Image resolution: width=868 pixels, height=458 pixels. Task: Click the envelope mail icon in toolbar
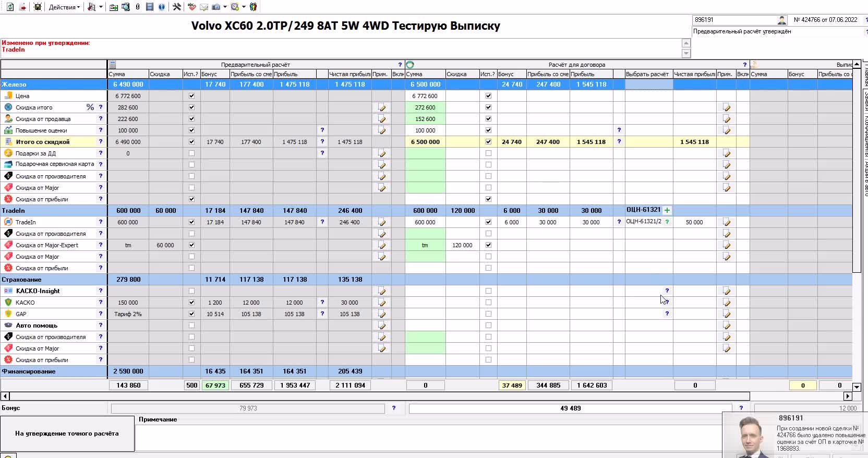point(204,7)
